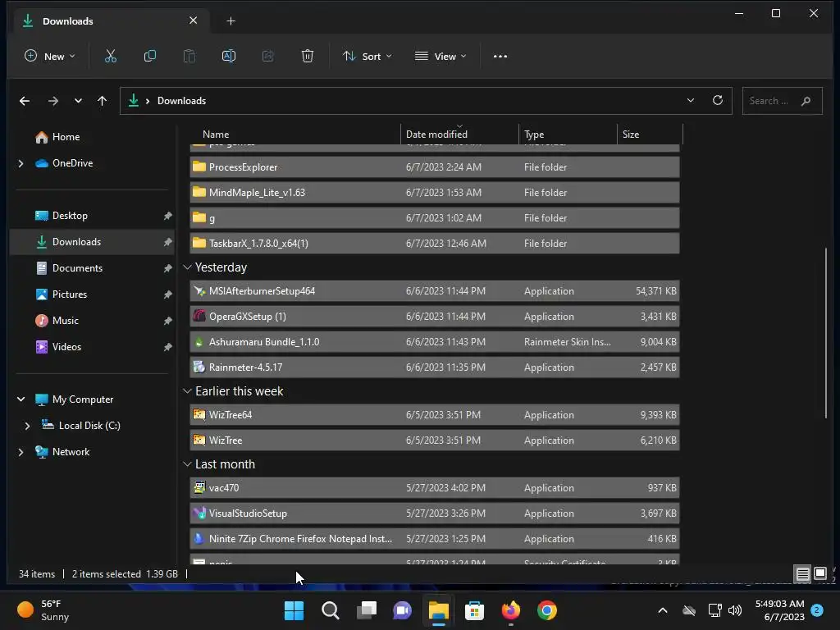
Task: Sort by Type column header
Action: pyautogui.click(x=568, y=135)
